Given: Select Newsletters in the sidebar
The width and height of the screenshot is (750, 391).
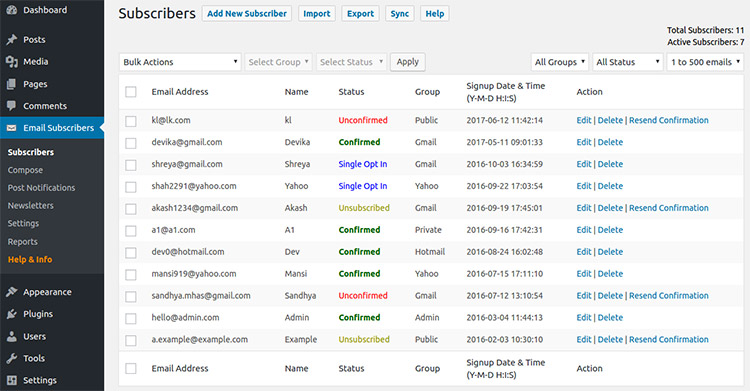Looking at the screenshot, I should [31, 205].
